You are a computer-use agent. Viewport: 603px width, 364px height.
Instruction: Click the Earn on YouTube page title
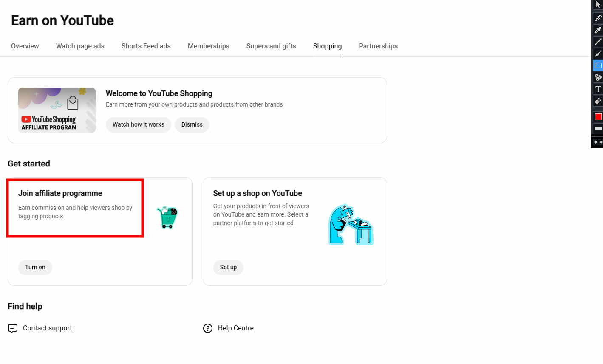tap(62, 20)
